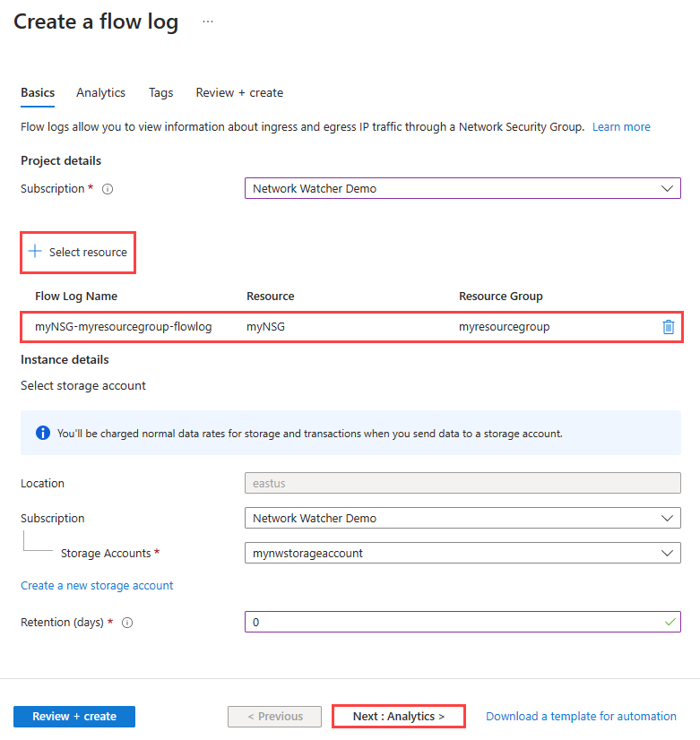
Task: Click the Previous button
Action: click(x=274, y=717)
